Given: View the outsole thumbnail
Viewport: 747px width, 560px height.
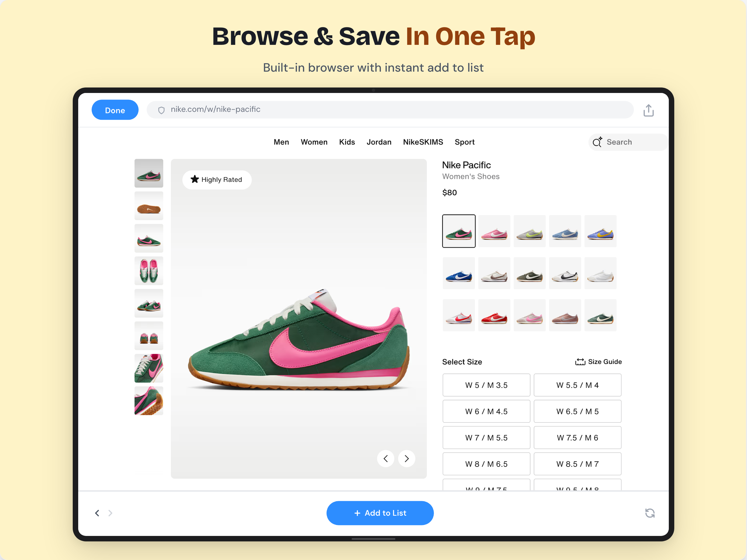Looking at the screenshot, I should tap(148, 206).
